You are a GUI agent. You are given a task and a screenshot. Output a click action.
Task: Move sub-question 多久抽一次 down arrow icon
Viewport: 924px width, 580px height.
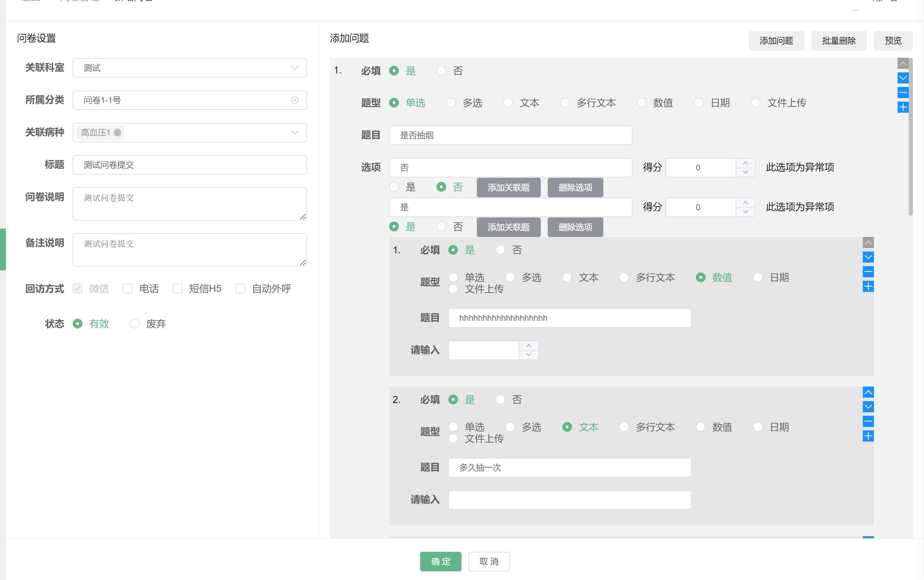(x=868, y=407)
